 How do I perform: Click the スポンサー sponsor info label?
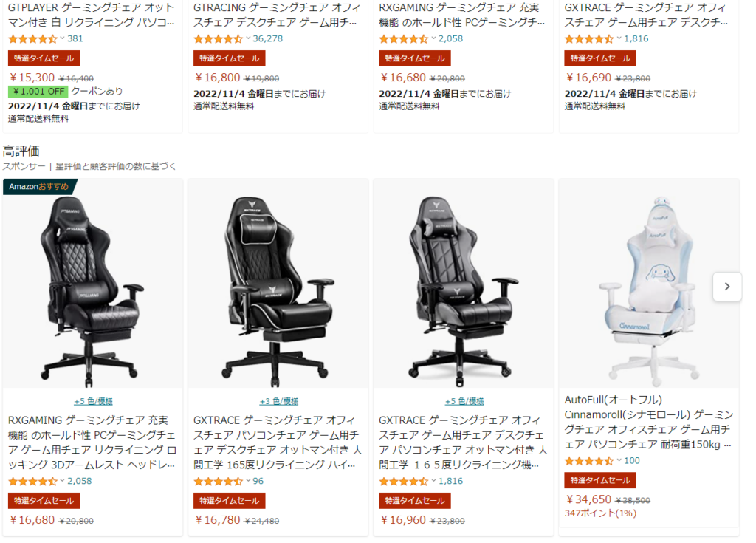pyautogui.click(x=24, y=166)
